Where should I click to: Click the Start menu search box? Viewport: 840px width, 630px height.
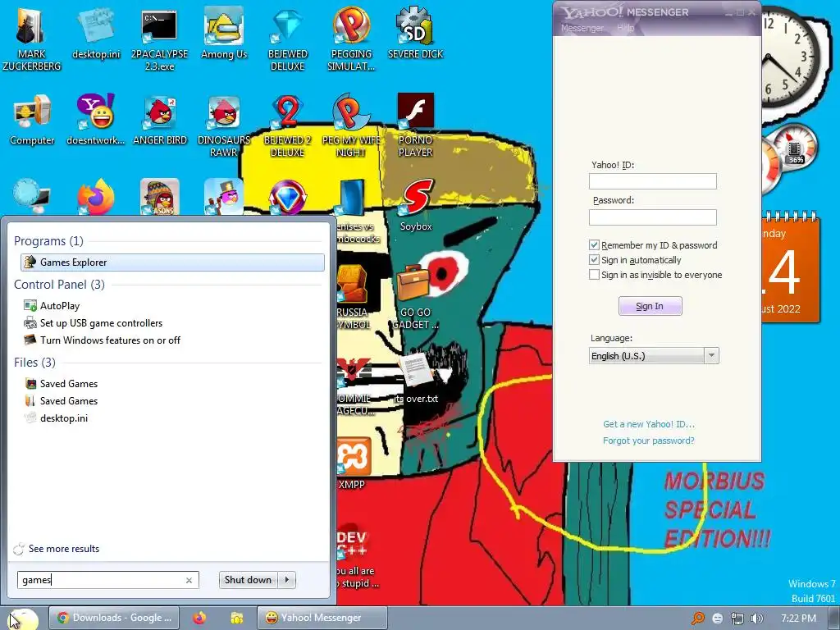[107, 580]
